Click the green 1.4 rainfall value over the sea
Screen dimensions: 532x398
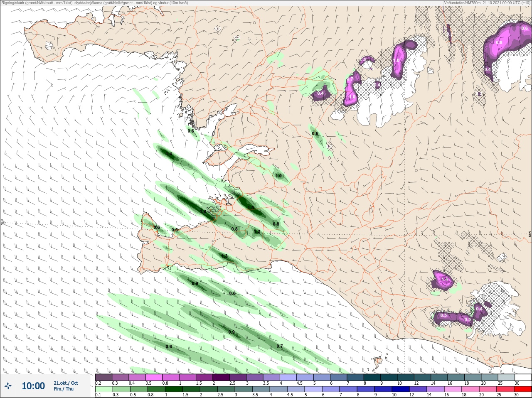[169, 154]
